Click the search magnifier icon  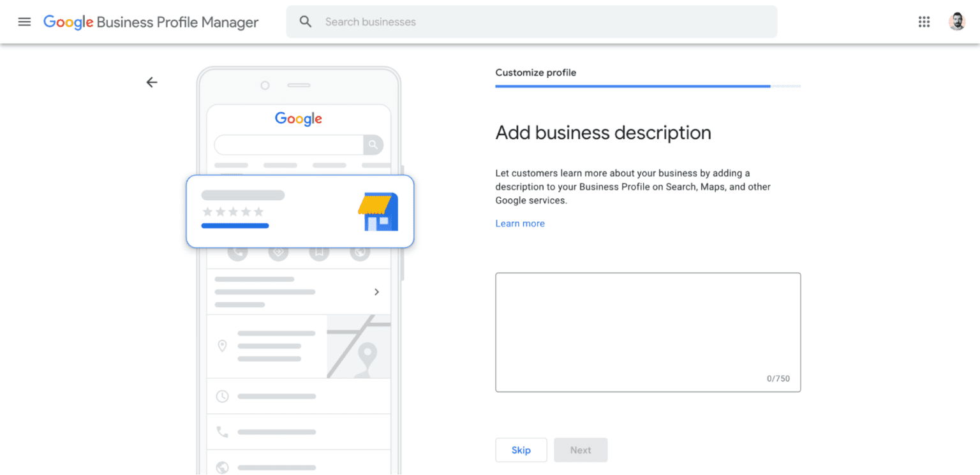click(306, 22)
